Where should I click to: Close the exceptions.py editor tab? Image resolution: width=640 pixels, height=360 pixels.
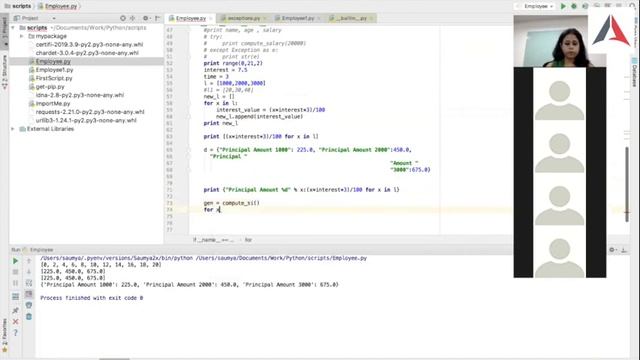click(x=265, y=18)
